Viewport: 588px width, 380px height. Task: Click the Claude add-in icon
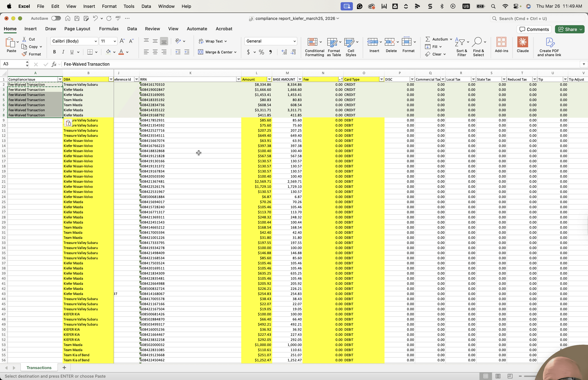[x=522, y=42]
